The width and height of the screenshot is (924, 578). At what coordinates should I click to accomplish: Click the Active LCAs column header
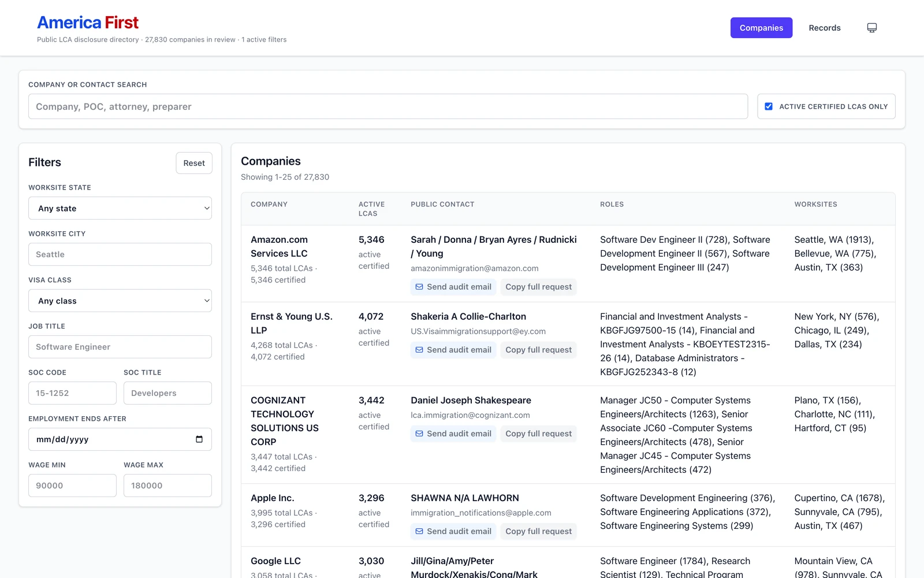(372, 209)
